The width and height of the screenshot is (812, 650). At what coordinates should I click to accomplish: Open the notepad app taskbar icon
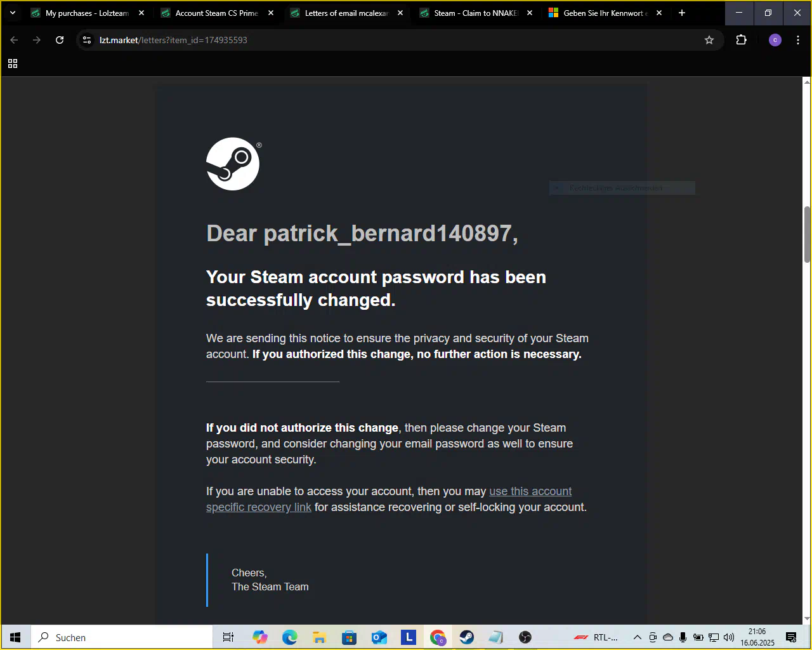tap(496, 637)
